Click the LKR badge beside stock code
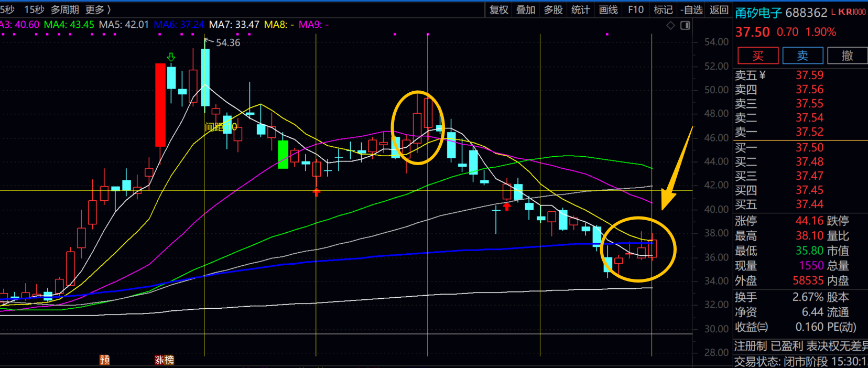 848,12
